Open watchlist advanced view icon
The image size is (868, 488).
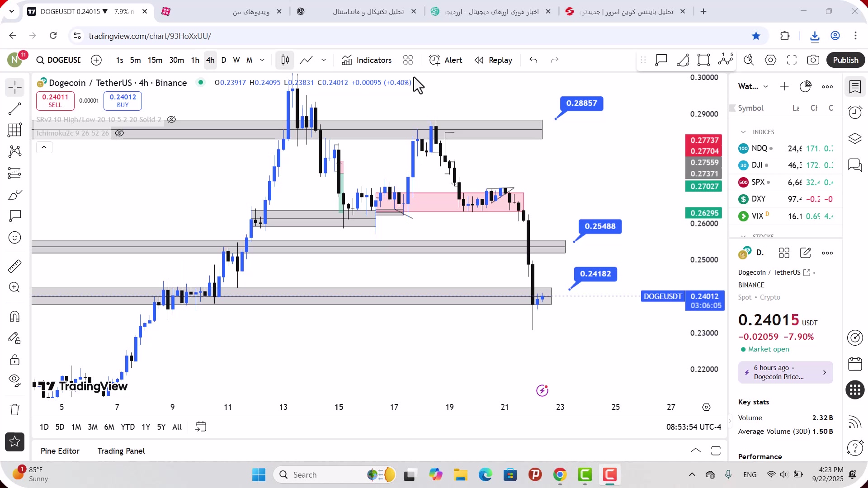click(806, 86)
